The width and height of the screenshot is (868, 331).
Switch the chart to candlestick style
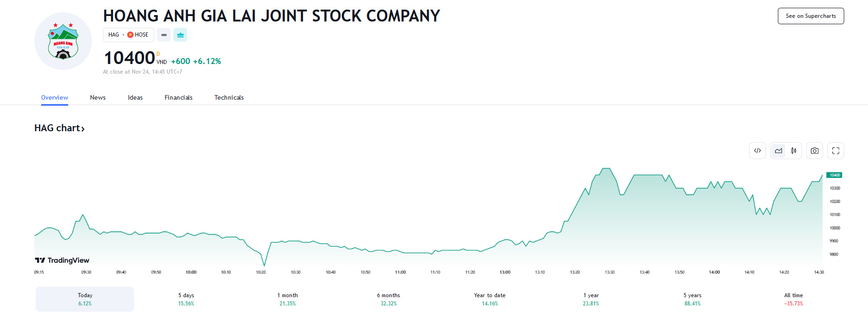[x=794, y=151]
